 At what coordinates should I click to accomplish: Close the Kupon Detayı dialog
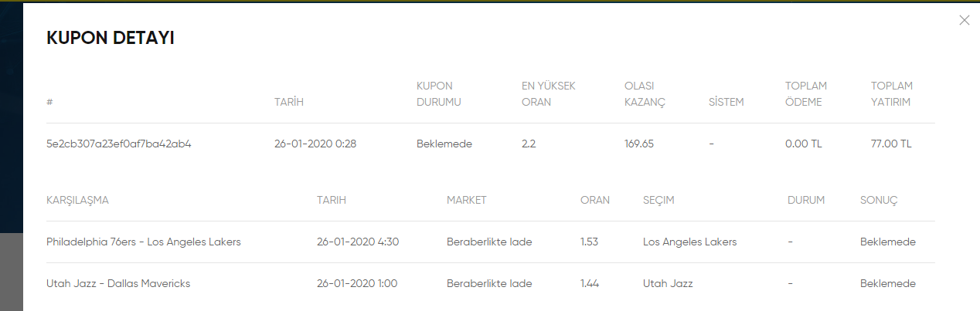(x=964, y=20)
